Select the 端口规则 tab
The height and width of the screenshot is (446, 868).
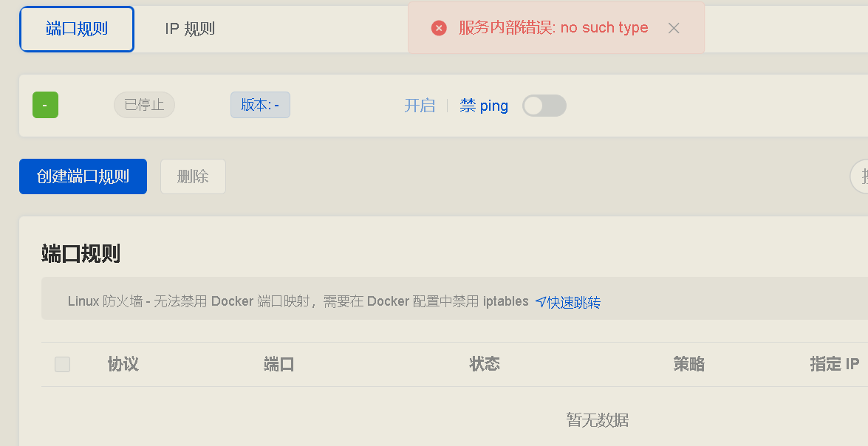click(76, 28)
